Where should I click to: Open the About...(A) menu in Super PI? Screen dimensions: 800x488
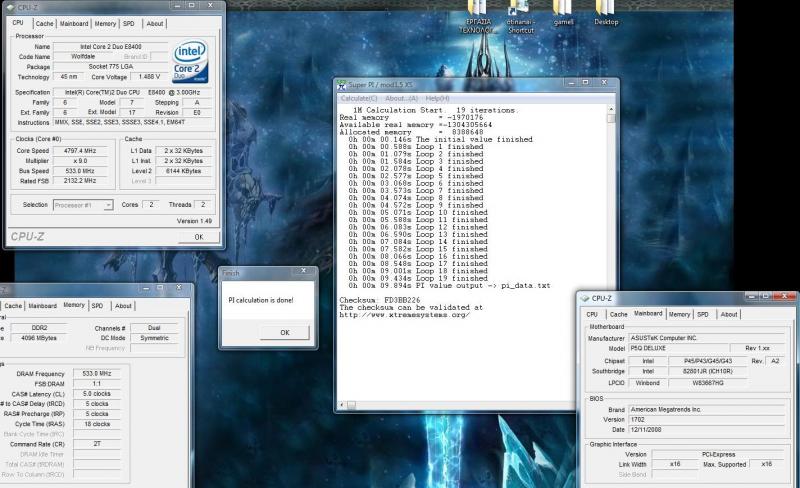click(401, 98)
